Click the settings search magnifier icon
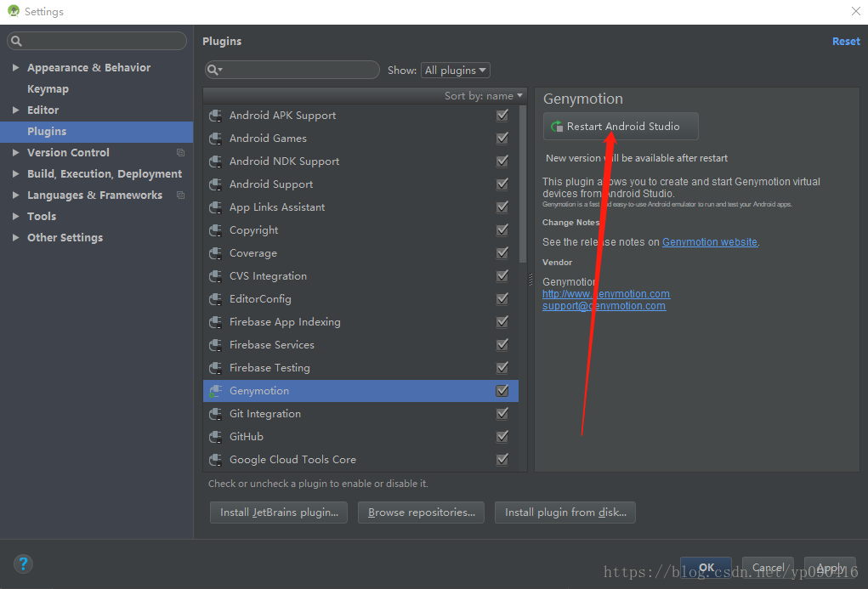 click(x=16, y=41)
